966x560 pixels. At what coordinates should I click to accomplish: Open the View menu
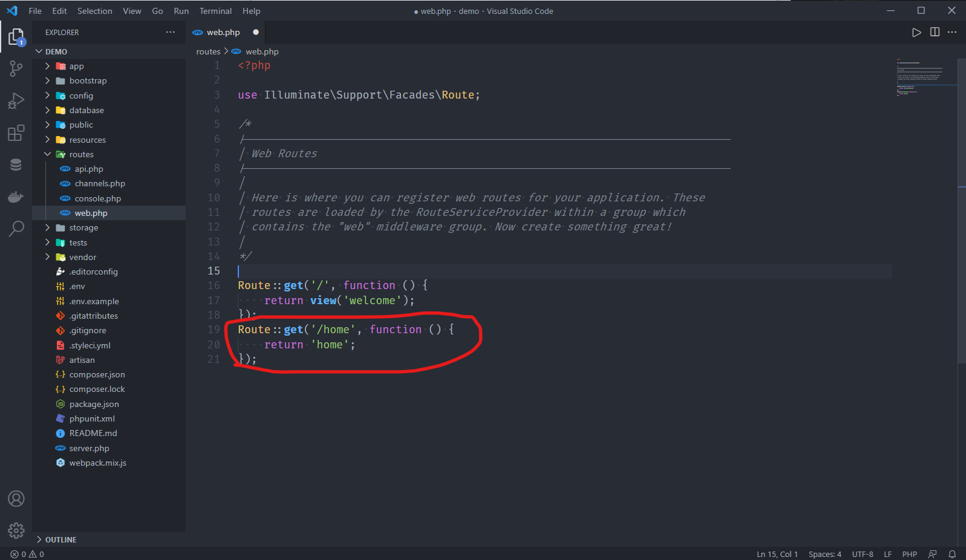pyautogui.click(x=132, y=11)
